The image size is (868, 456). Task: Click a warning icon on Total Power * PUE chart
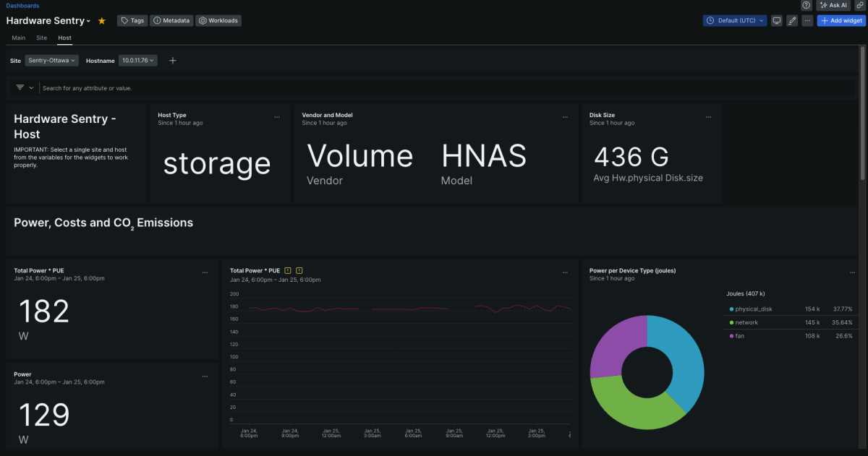tap(288, 270)
